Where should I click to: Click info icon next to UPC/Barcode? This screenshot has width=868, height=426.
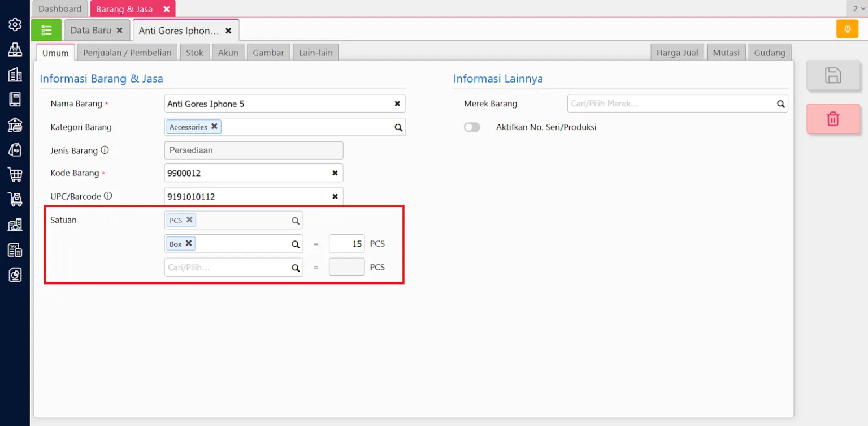(x=108, y=196)
